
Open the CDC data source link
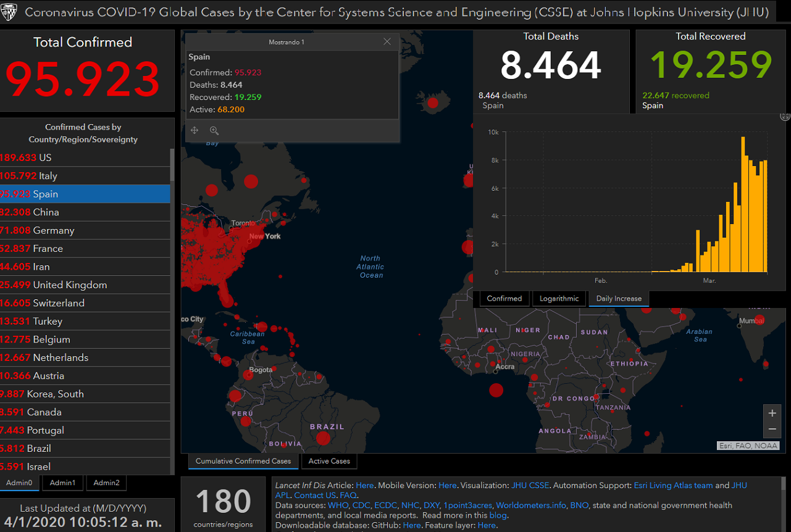(361, 505)
